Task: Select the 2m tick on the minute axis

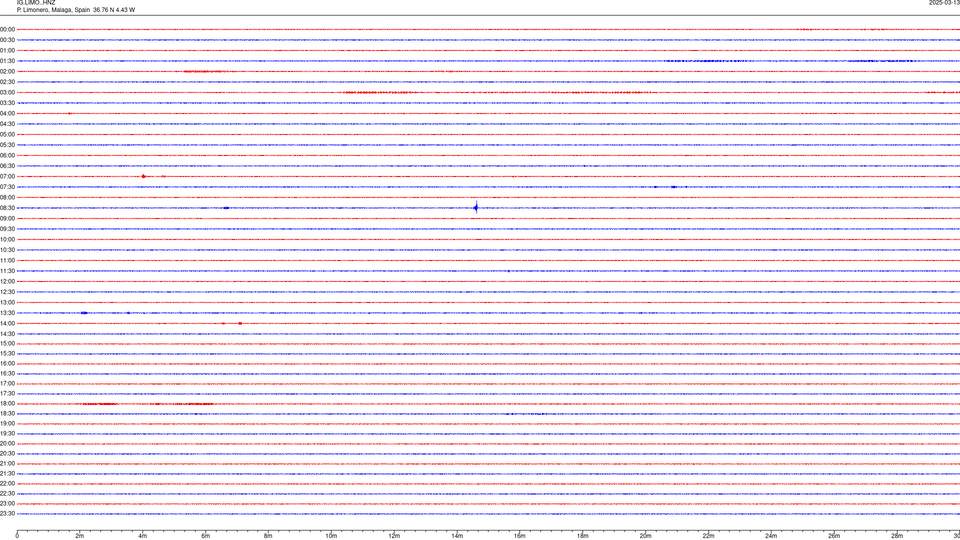Action: coord(80,536)
